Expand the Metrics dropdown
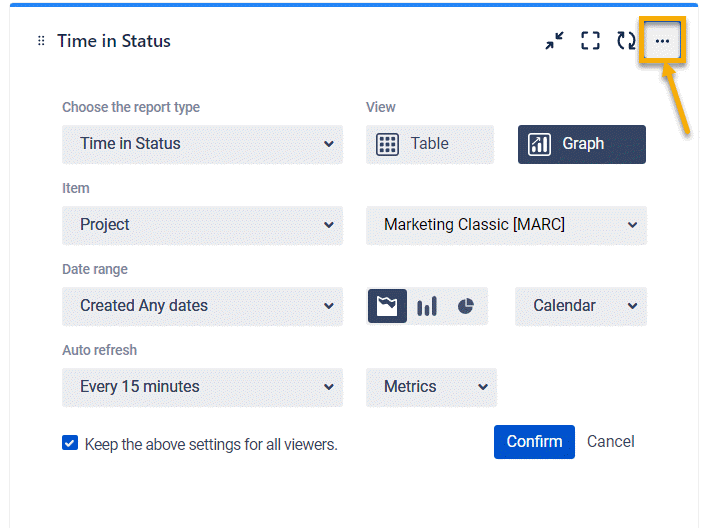 tap(431, 387)
